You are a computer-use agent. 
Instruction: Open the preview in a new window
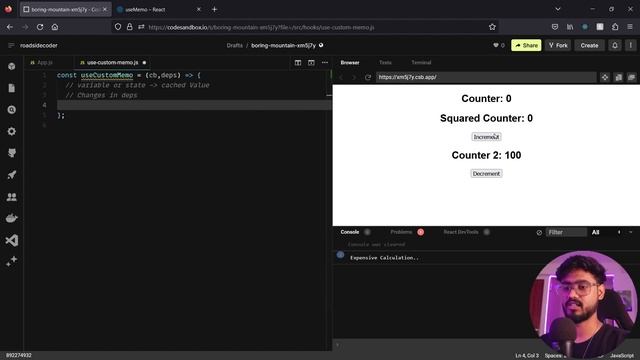618,77
